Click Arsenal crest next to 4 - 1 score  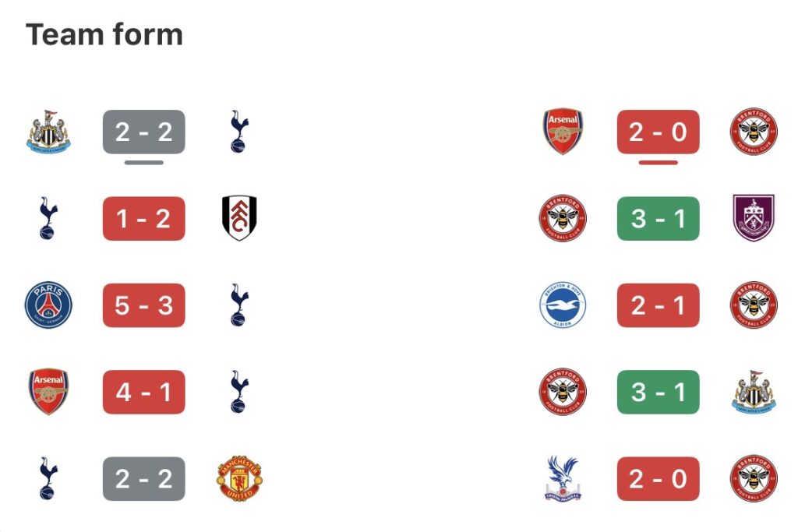click(48, 392)
